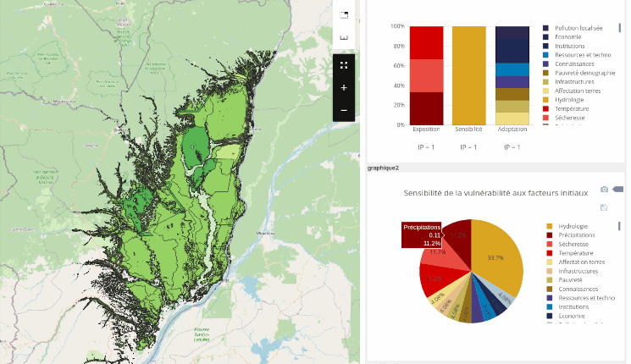Click the map zoom out minus button
The image size is (631, 364).
[x=343, y=110]
